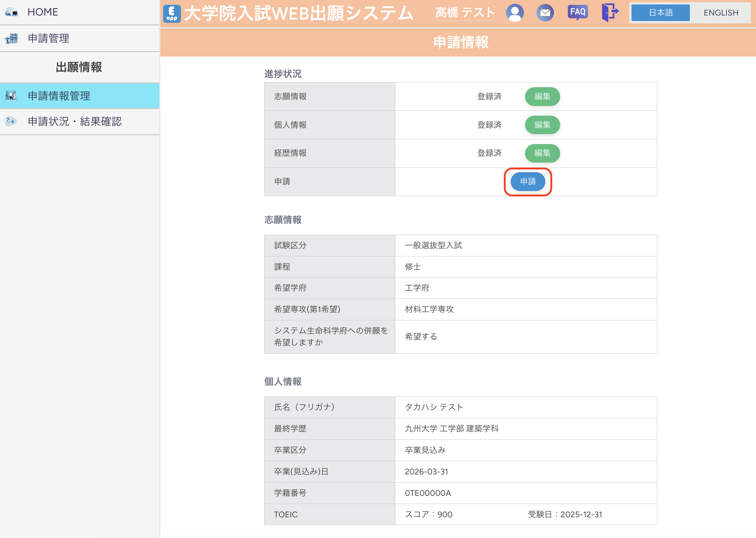Click the logout door icon
Image resolution: width=756 pixels, height=538 pixels.
[x=610, y=13]
